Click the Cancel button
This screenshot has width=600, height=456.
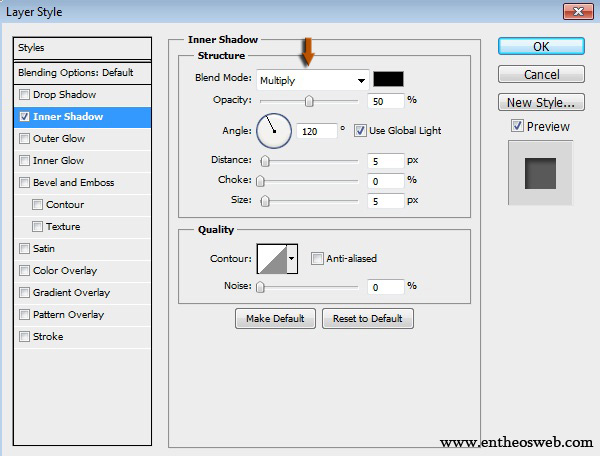tap(541, 75)
